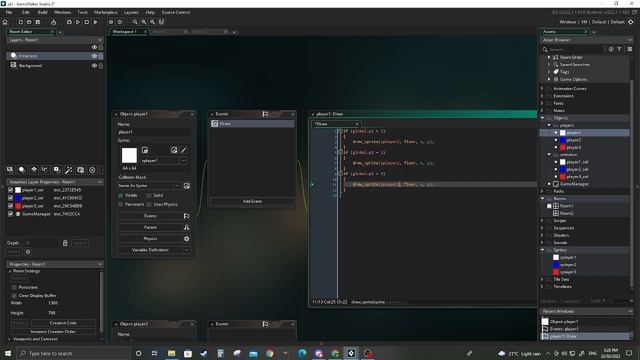Enable the Solid checkbox for object player1

coord(149,196)
